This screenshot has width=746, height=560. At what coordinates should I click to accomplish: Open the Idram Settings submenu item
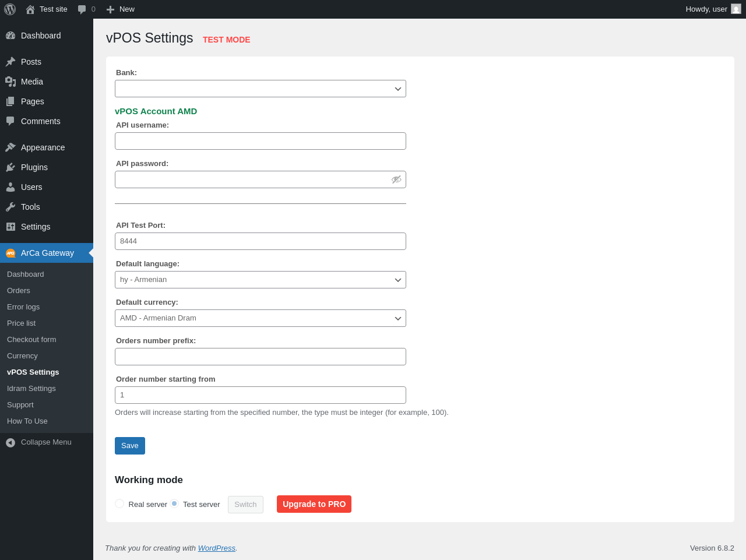(x=31, y=389)
